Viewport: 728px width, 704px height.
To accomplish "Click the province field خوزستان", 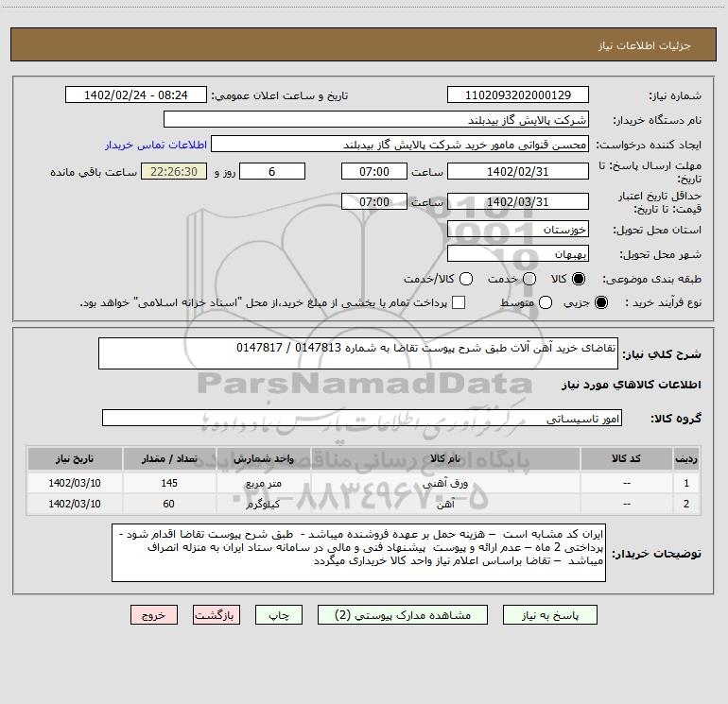I will [x=518, y=230].
